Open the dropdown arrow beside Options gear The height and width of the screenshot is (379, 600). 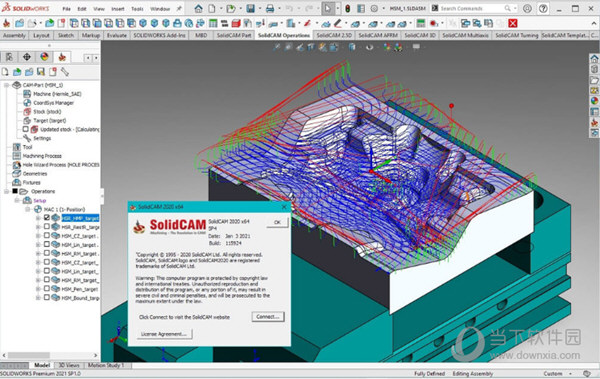pos(383,8)
